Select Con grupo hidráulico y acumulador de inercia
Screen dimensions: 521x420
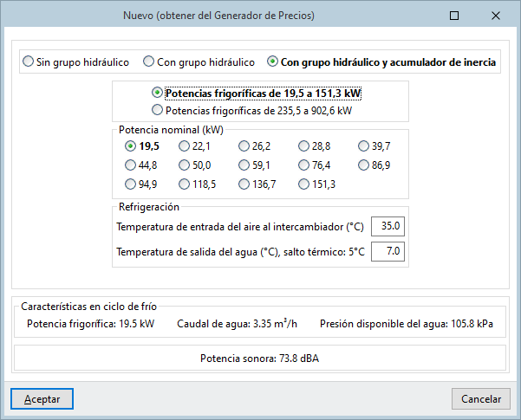point(274,61)
